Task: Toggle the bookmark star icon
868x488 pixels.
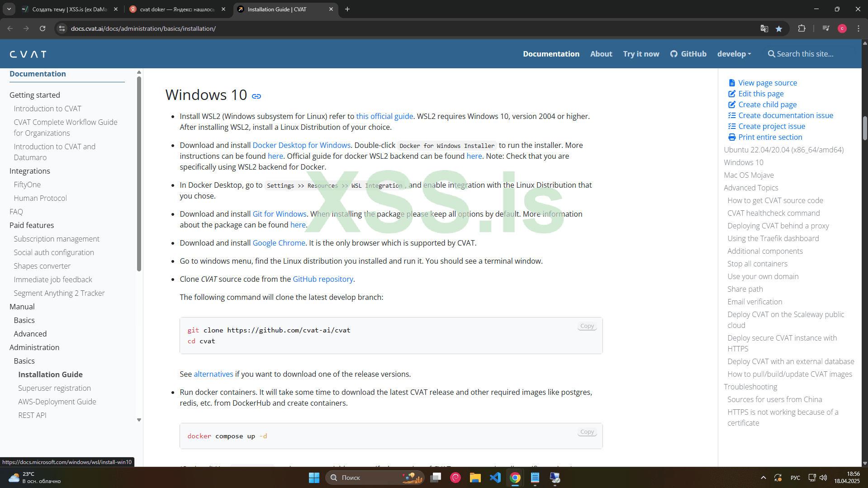Action: [779, 28]
